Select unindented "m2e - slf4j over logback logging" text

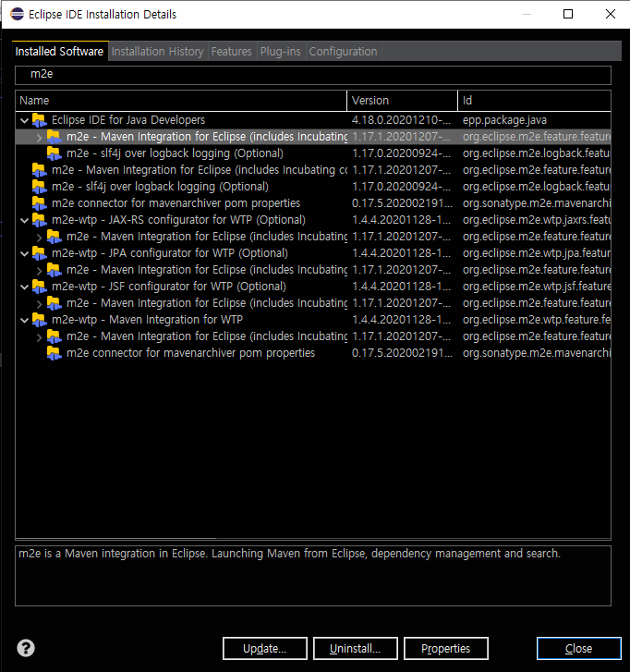click(160, 187)
